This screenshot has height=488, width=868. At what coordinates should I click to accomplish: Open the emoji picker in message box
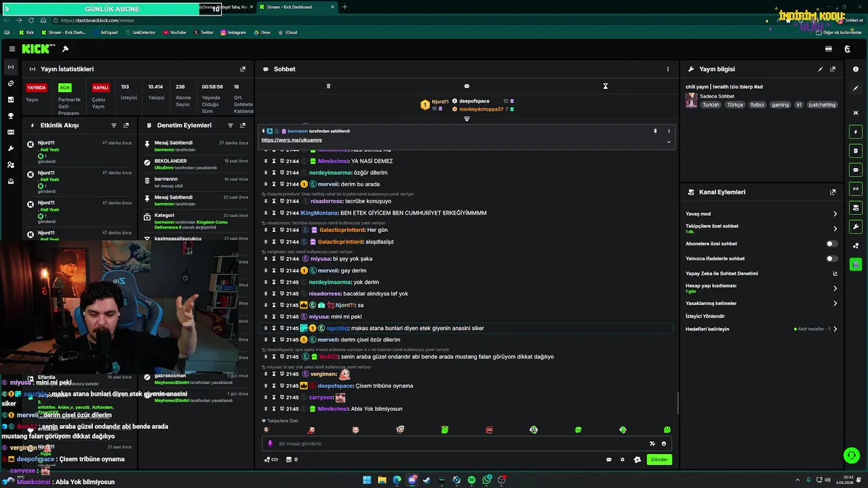click(x=664, y=443)
